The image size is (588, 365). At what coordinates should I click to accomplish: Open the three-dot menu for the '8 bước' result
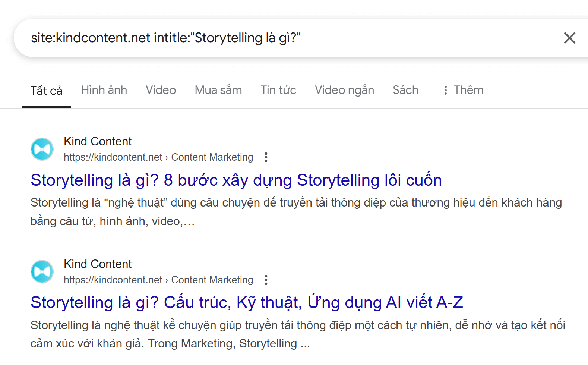[266, 157]
